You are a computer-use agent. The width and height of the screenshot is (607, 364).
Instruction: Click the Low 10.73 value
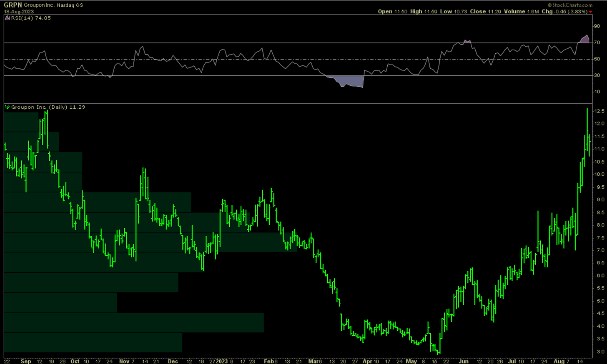pyautogui.click(x=454, y=12)
